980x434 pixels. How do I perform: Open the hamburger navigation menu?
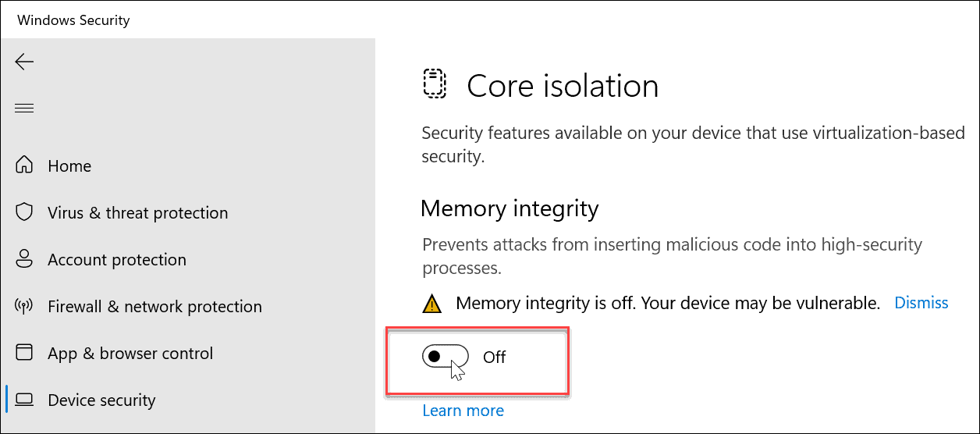[24, 108]
